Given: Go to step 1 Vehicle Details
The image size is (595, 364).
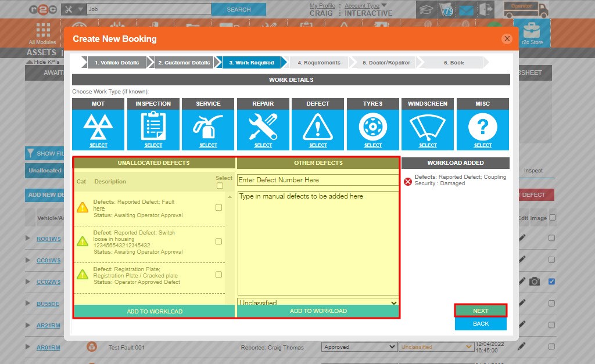Looking at the screenshot, I should 116,63.
